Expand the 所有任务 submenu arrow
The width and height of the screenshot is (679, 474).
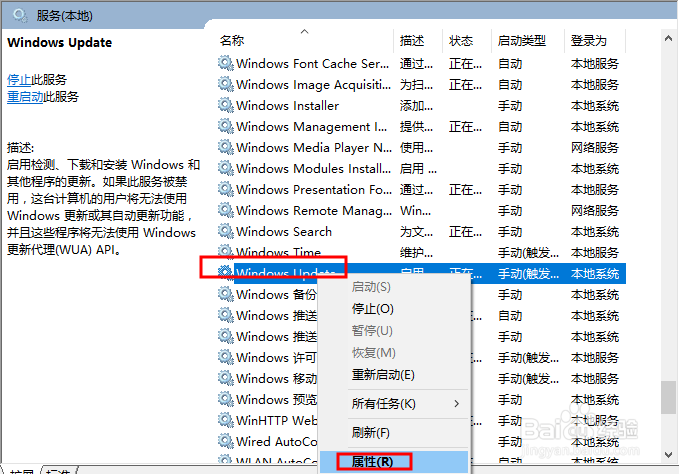[x=456, y=403]
